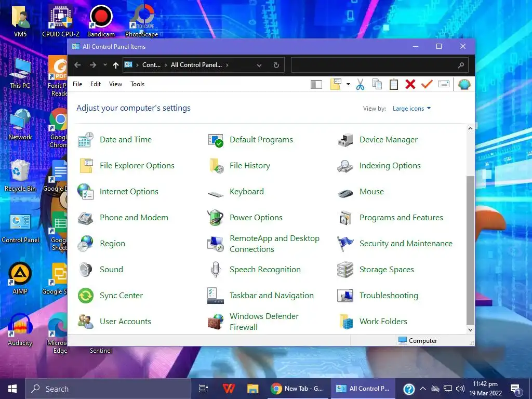
Task: Click the red X Delete toolbar icon
Action: point(410,84)
